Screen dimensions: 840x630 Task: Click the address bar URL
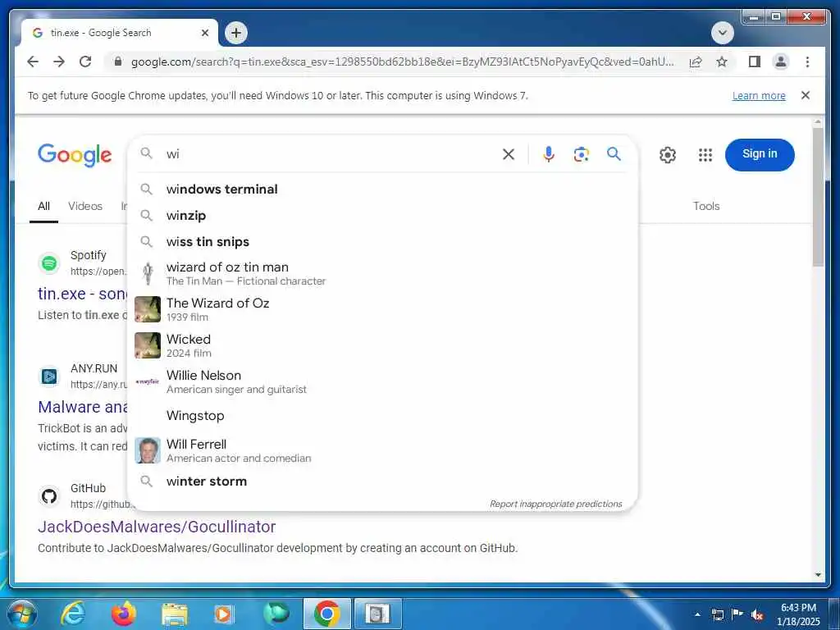(x=402, y=62)
